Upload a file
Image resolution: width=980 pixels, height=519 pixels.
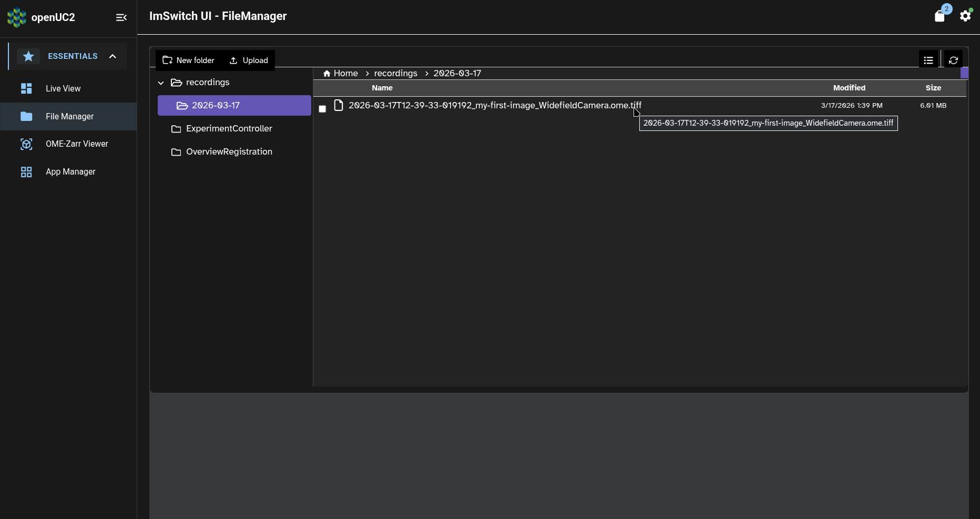click(x=248, y=60)
